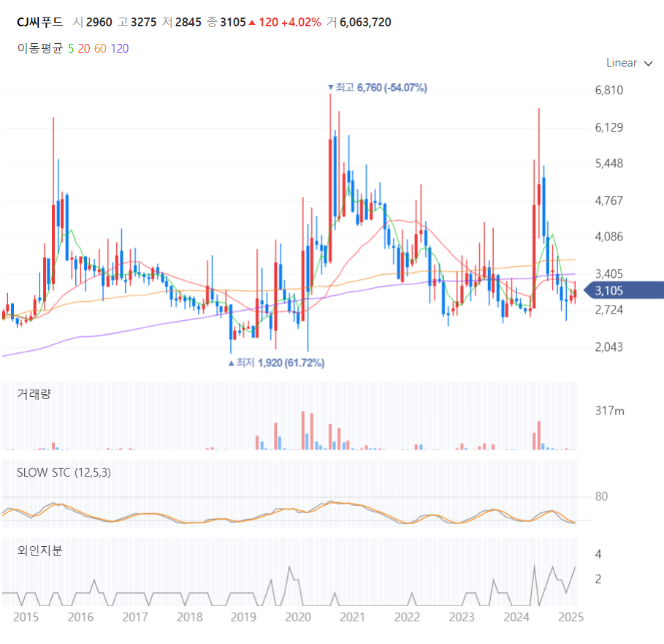This screenshot has height=644, width=664.
Task: Click the CJ씨푸드 stock title
Action: [x=39, y=22]
